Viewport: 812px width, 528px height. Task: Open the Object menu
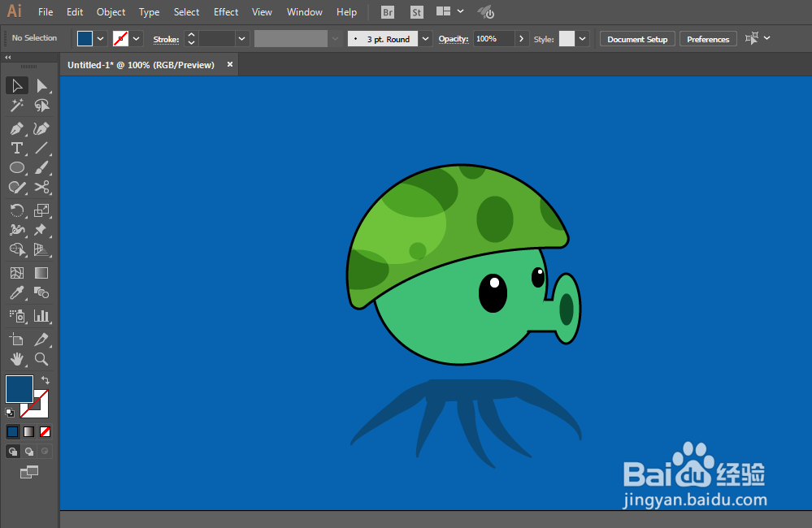(111, 12)
